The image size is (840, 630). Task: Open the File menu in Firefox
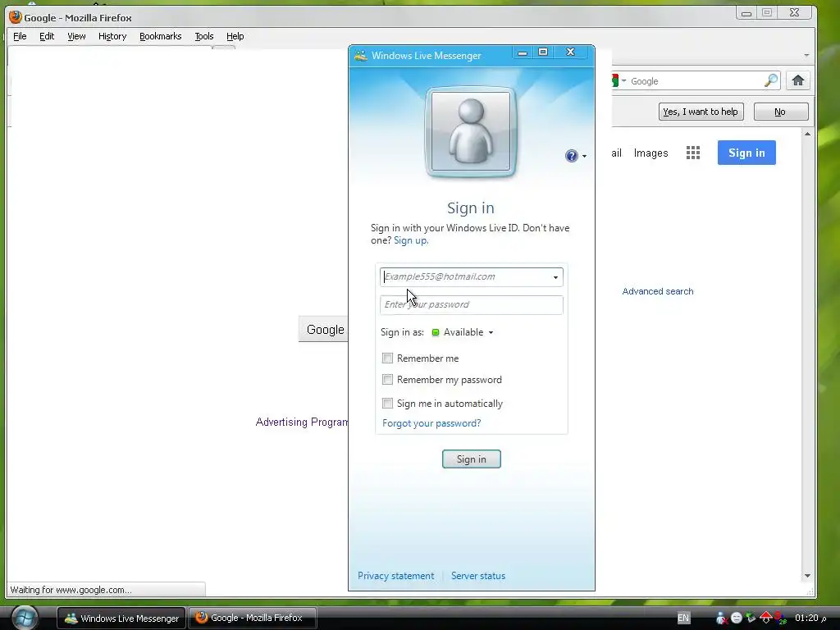[20, 36]
